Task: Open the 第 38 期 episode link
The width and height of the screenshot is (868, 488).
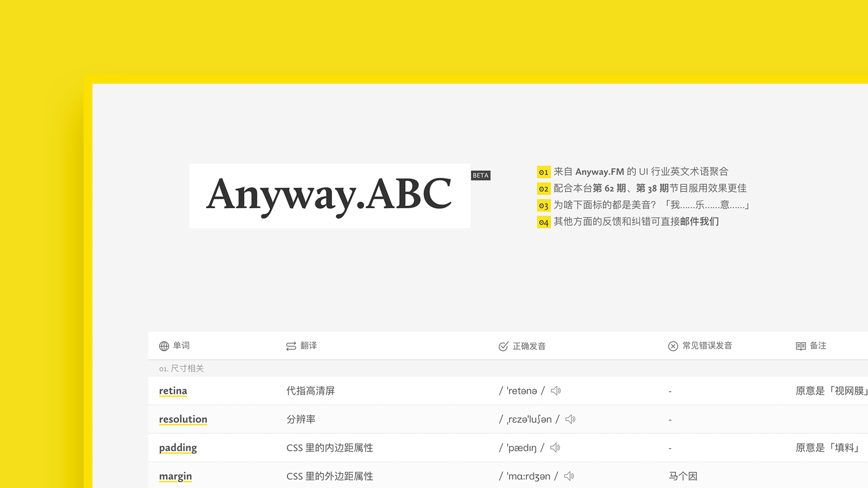Action: [x=653, y=188]
